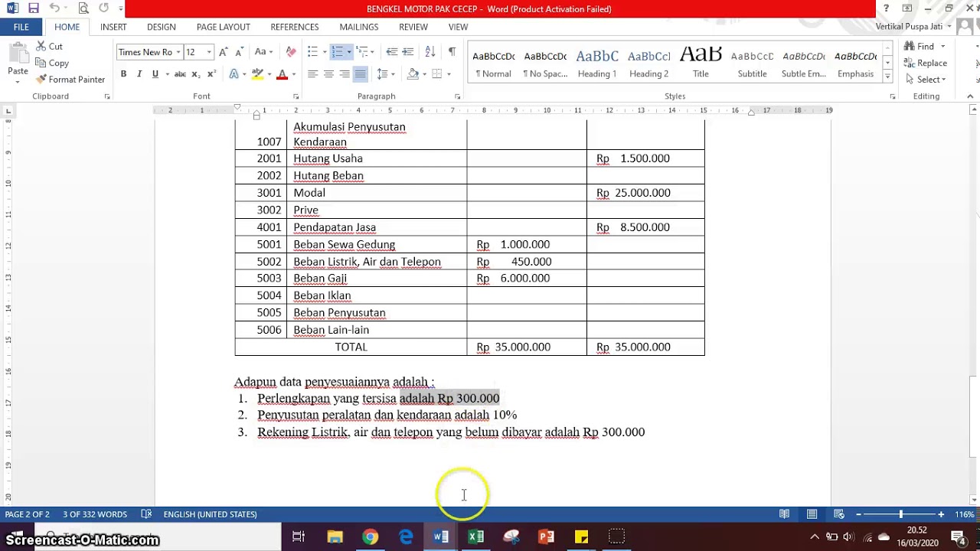The height and width of the screenshot is (551, 980).
Task: Show paragraph marks with pilcrow icon
Action: pos(452,52)
